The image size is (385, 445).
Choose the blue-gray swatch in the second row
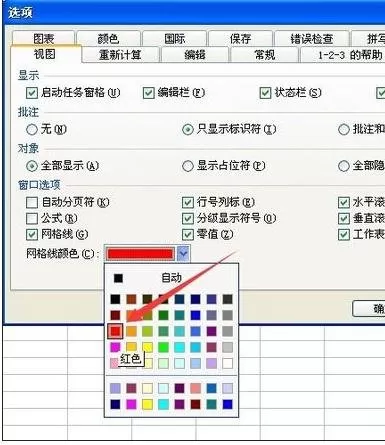211,315
